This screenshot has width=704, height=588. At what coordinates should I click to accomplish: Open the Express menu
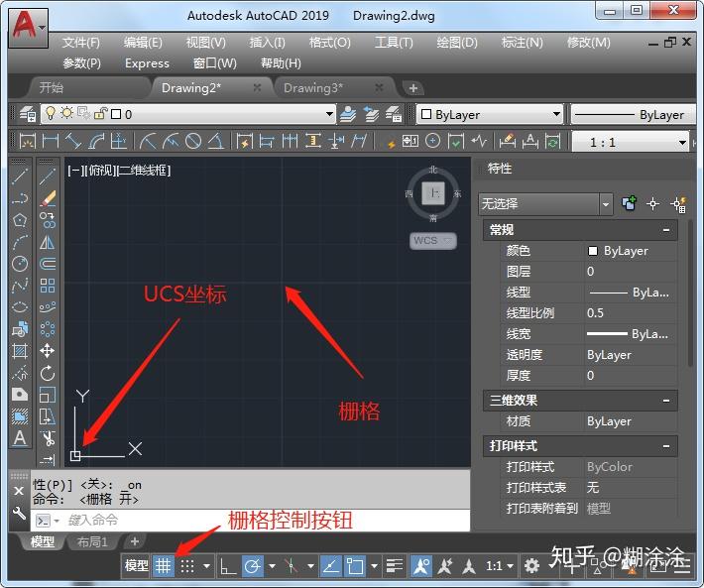pos(148,63)
